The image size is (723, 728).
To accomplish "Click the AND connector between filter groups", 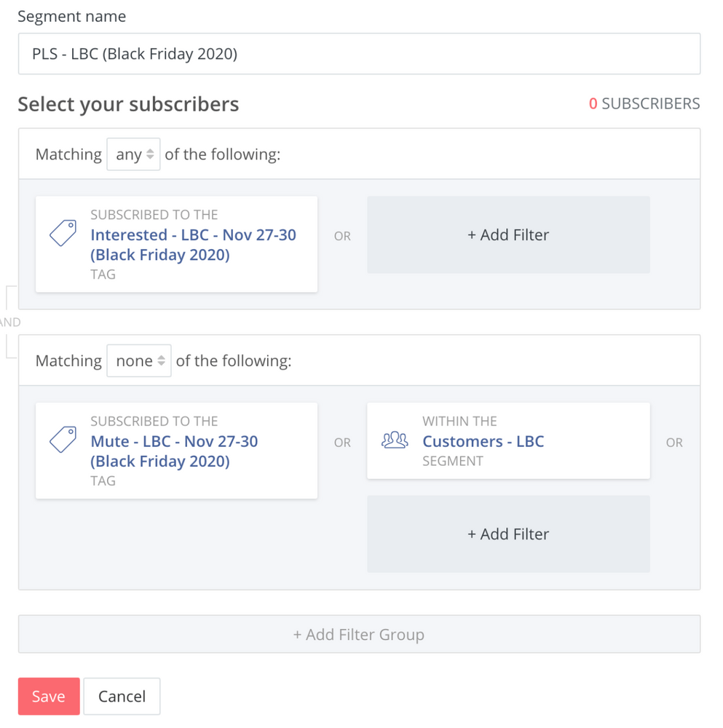I will click(x=10, y=323).
